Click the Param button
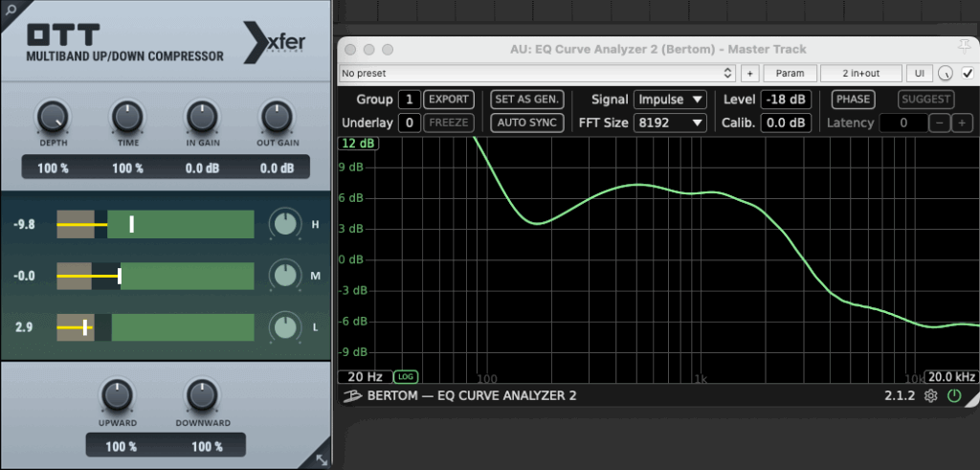 point(790,74)
